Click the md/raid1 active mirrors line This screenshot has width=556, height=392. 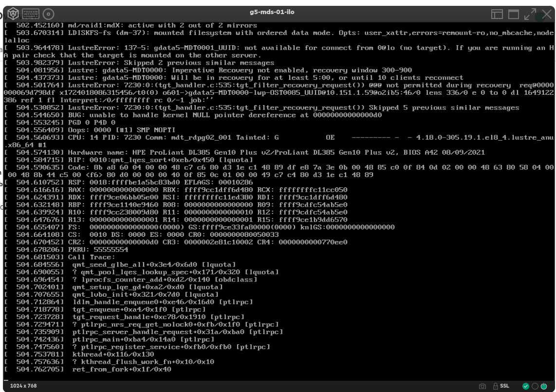pyautogui.click(x=127, y=25)
